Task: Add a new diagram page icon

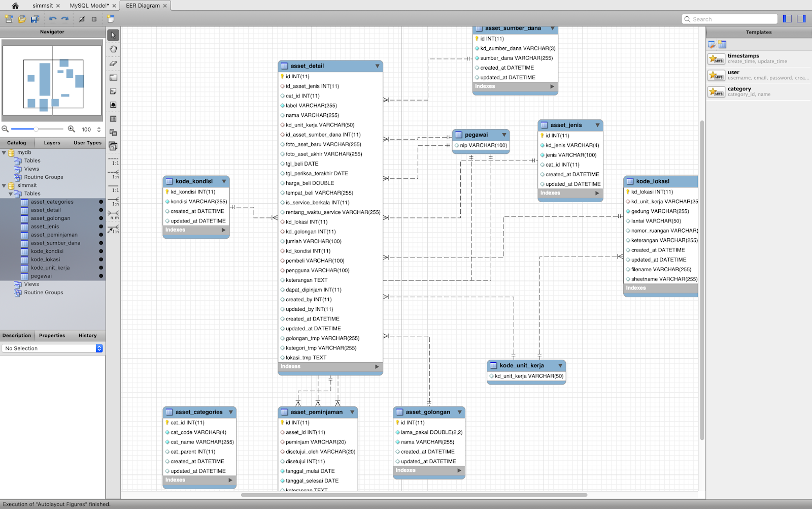Action: tap(111, 19)
